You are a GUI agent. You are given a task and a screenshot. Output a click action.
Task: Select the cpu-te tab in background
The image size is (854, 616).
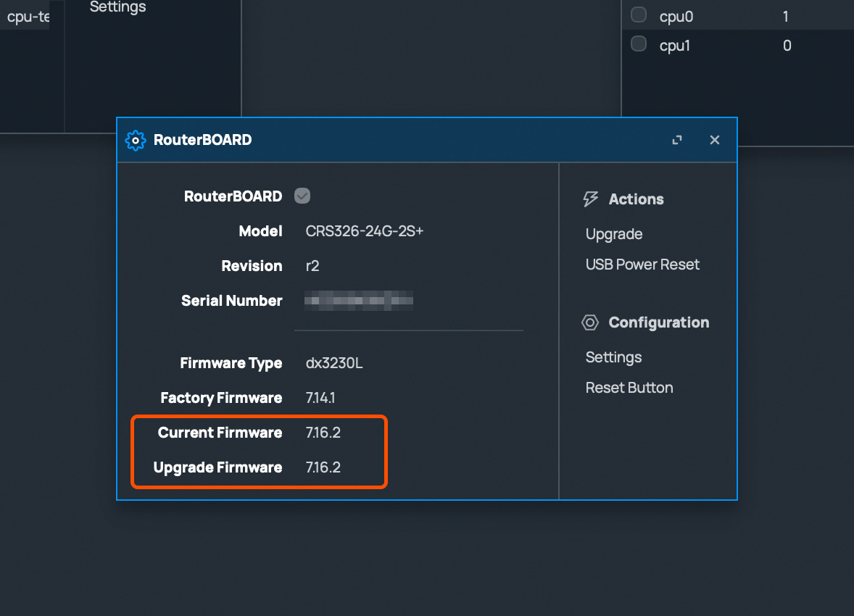28,17
